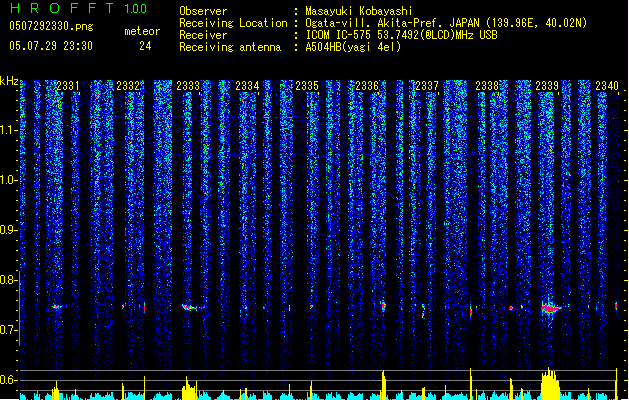Click the 1.0 kHz axis tick label
The height and width of the screenshot is (400, 629).
point(8,180)
